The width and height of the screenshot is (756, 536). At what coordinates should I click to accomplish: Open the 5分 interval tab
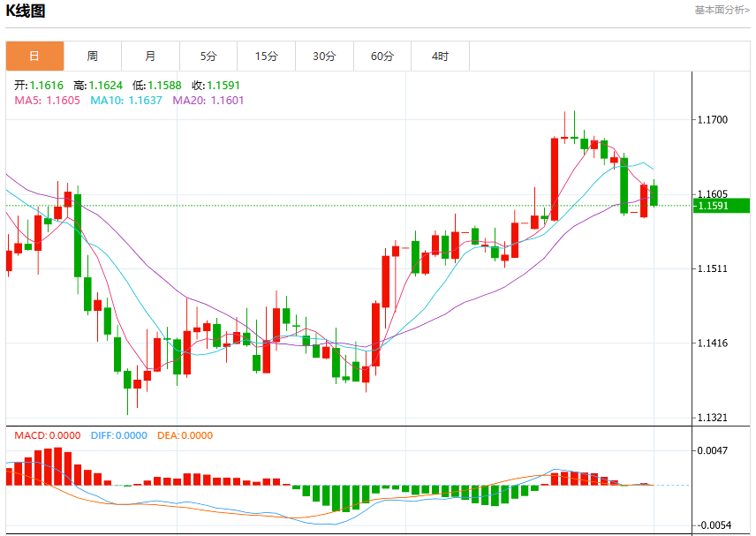click(x=208, y=56)
